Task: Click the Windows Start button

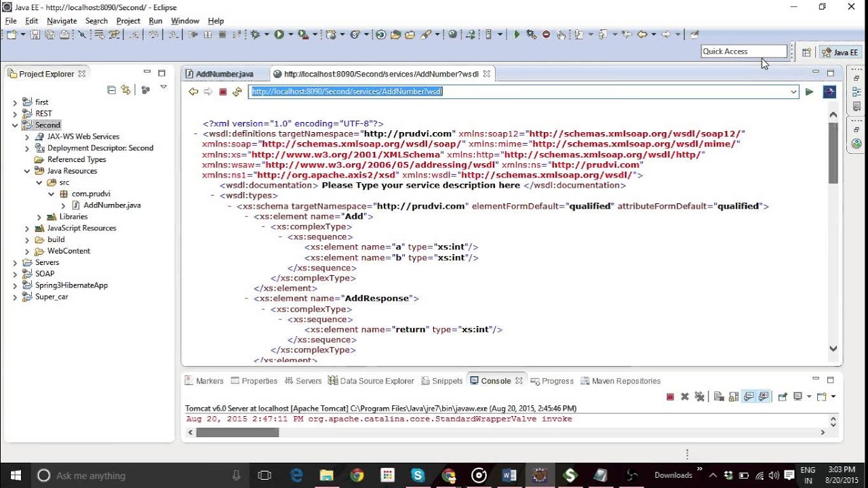Action: tap(15, 475)
